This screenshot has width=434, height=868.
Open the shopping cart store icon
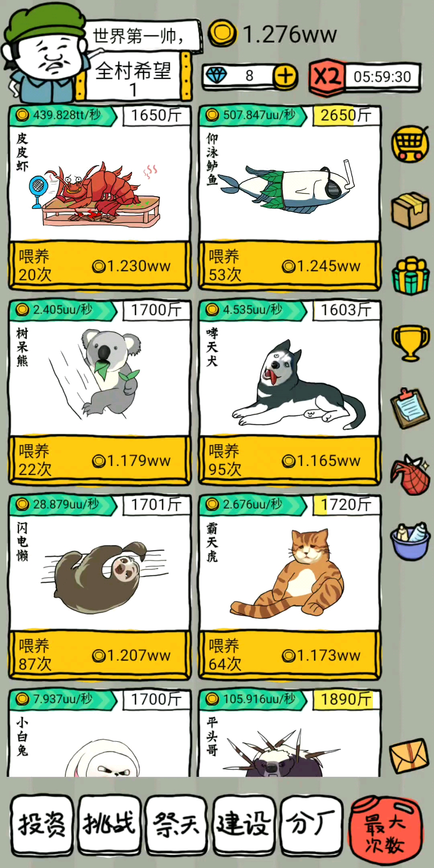click(410, 143)
